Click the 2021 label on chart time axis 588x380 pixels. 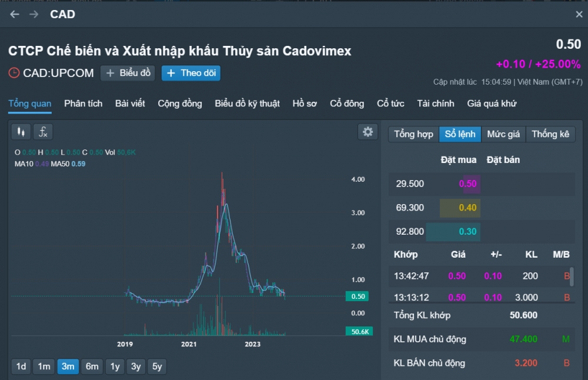[189, 344]
